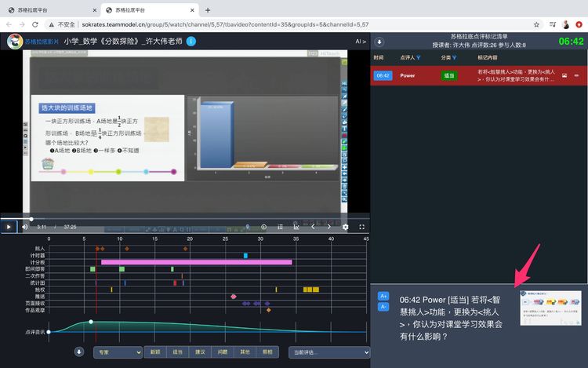This screenshot has width=588, height=368.
Task: Click the download icon in the comment list header
Action: click(x=379, y=42)
